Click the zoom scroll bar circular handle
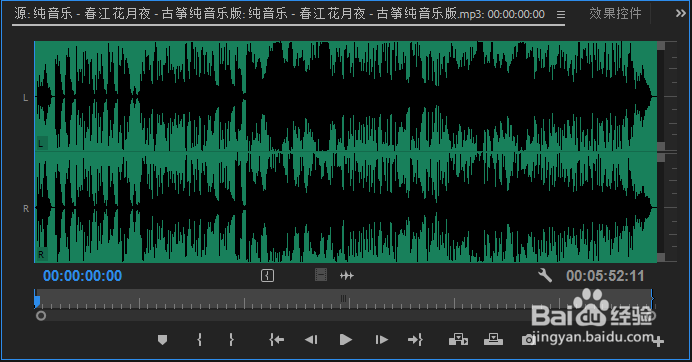The height and width of the screenshot is (362, 692). tap(41, 316)
